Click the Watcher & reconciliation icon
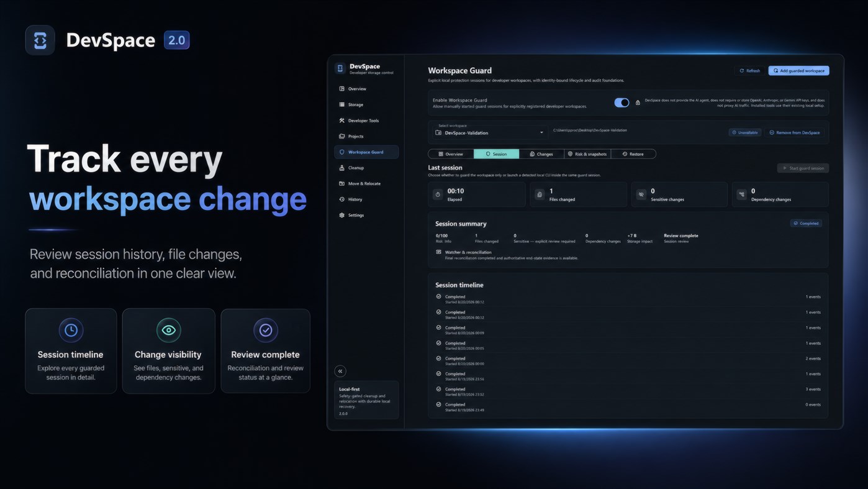The width and height of the screenshot is (868, 489). [439, 252]
